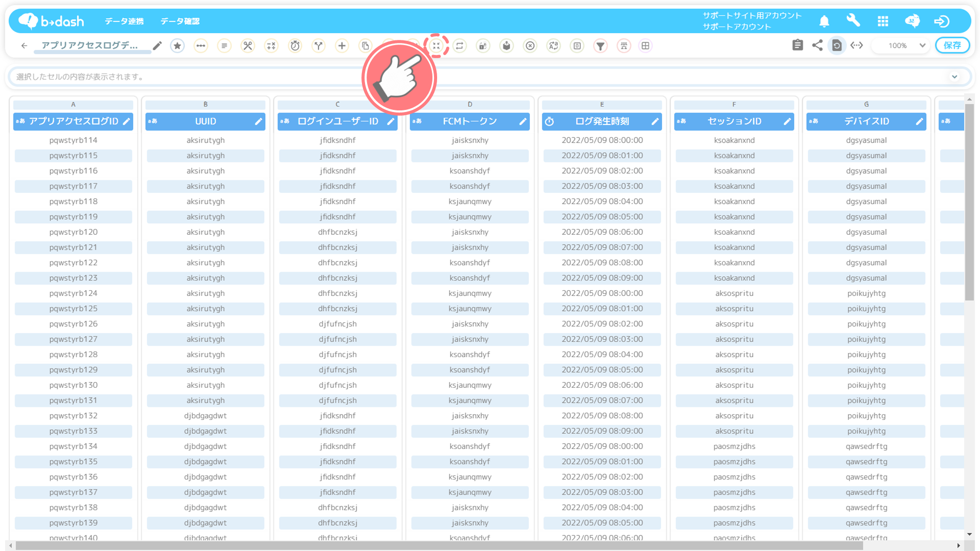Select cell pqwstyrb132

(x=73, y=416)
